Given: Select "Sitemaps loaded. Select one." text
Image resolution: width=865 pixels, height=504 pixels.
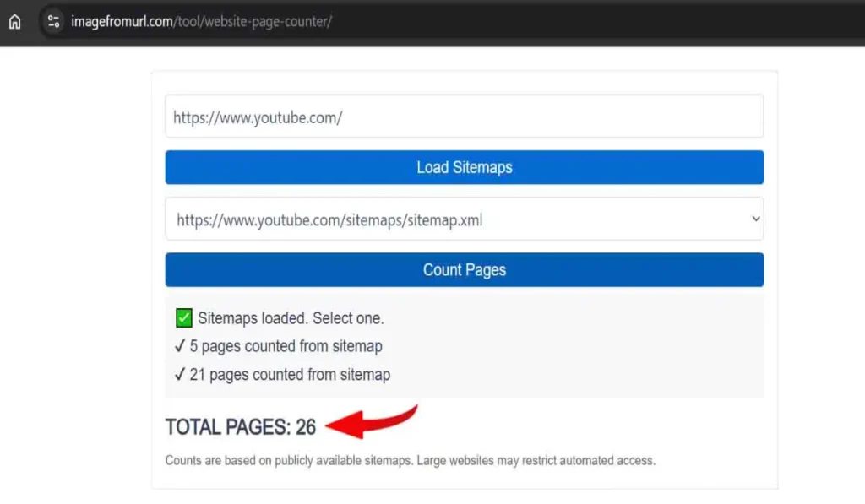Looking at the screenshot, I should (291, 318).
